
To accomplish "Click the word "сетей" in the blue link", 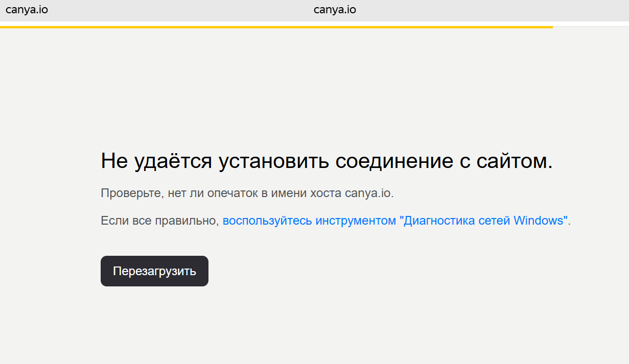I will click(495, 221).
